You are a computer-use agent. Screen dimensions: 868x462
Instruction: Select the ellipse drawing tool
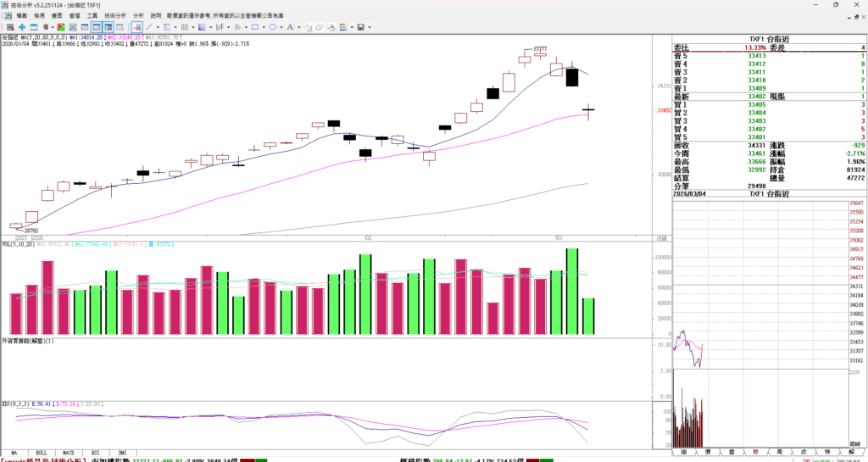tap(273, 27)
